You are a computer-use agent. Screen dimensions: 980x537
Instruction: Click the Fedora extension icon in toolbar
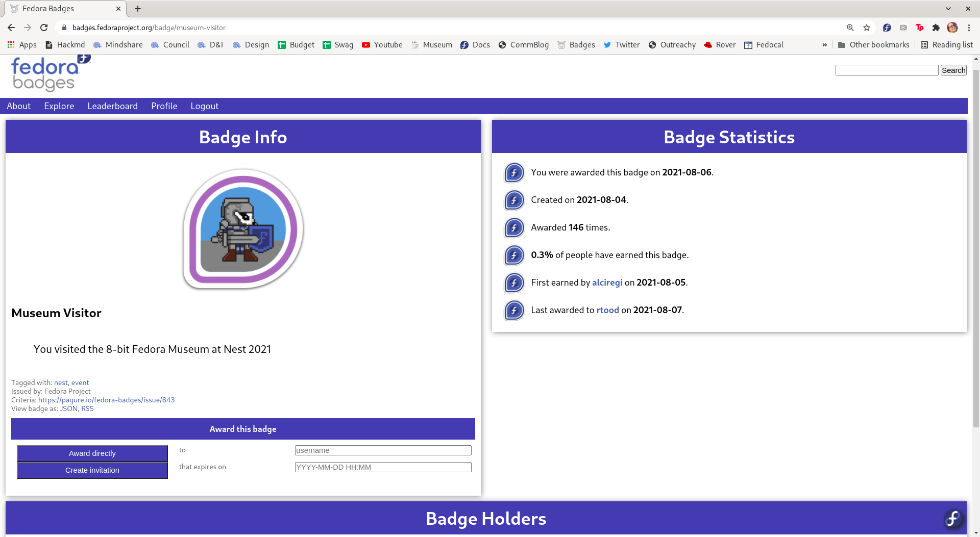click(x=887, y=28)
